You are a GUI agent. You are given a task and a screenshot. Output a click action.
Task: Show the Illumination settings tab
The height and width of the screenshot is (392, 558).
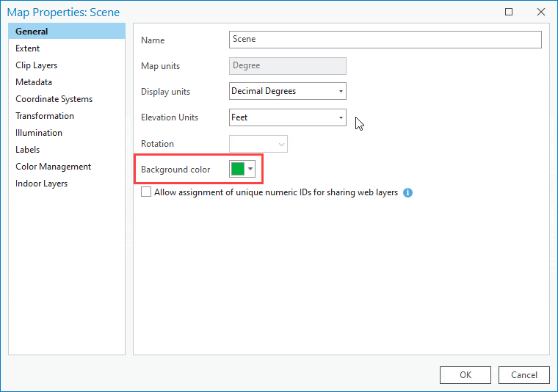click(39, 133)
